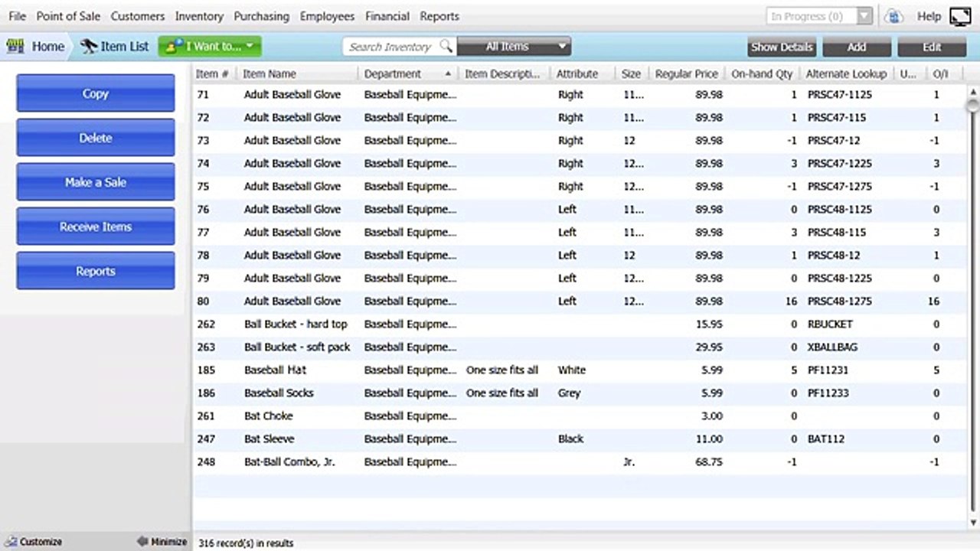Screen dimensions: 980x551
Task: Click the 68.75 price cell
Action: (x=709, y=462)
